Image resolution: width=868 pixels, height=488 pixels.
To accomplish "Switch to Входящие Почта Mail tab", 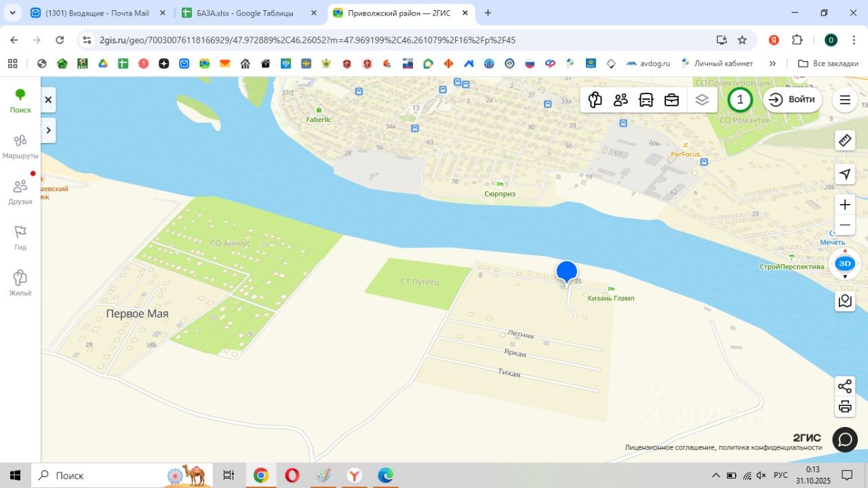I will point(96,13).
